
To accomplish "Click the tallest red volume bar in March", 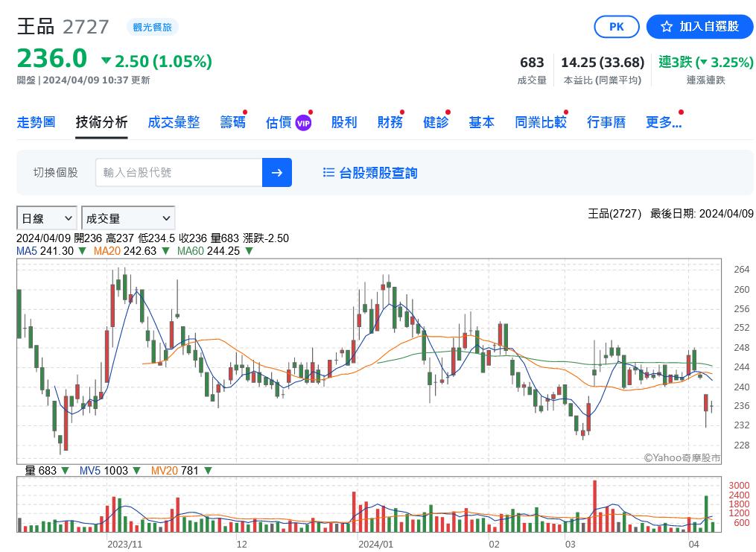I will tap(595, 507).
